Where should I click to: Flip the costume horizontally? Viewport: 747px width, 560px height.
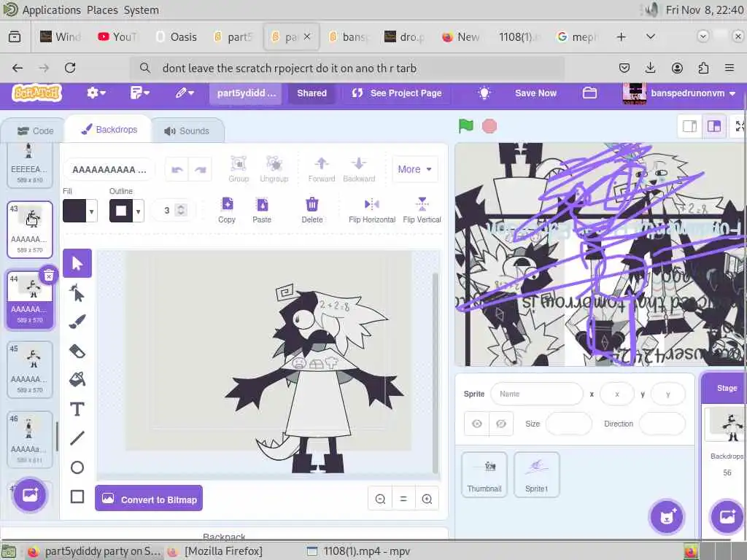371,210
